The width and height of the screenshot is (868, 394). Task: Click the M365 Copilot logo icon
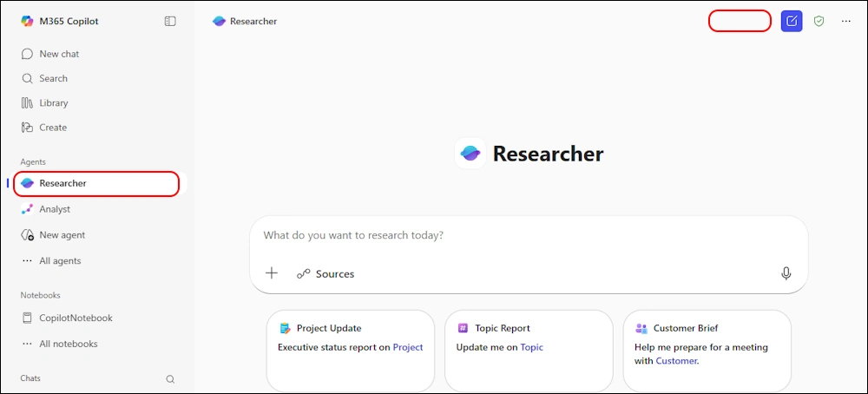pos(28,21)
